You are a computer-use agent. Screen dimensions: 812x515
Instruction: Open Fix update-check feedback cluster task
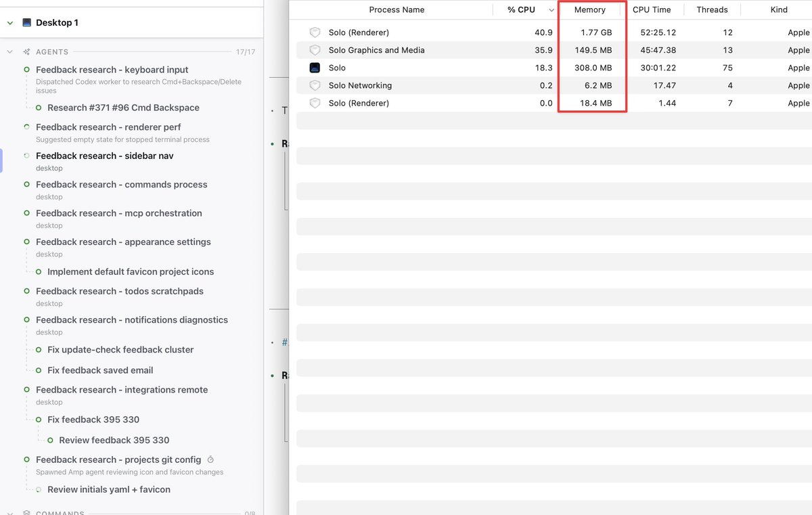(120, 350)
